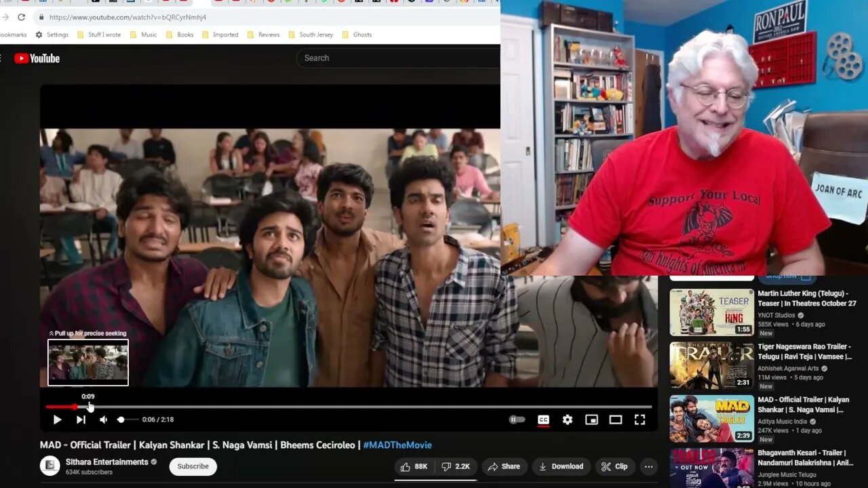Open the #MADTheMovie hashtag link
This screenshot has height=488, width=868.
click(x=397, y=445)
